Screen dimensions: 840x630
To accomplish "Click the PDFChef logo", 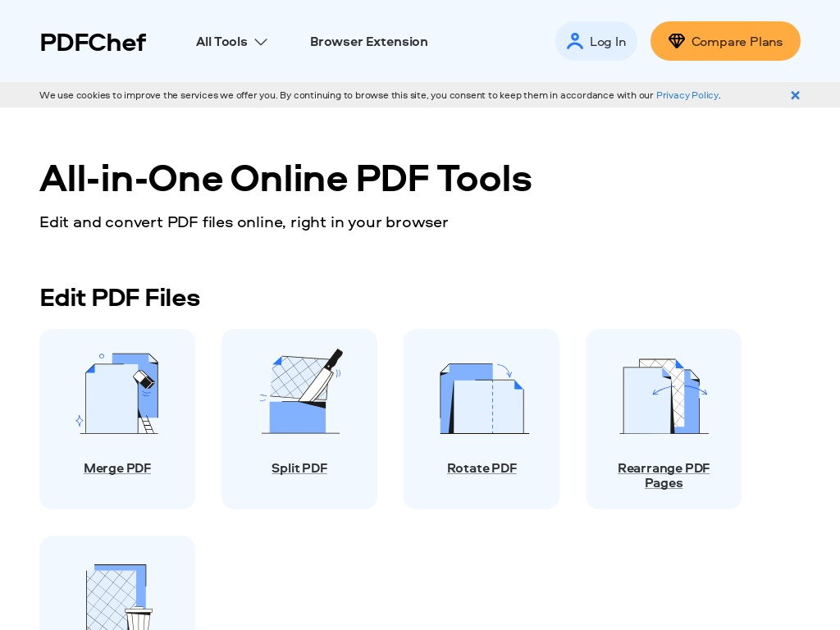I will tap(93, 43).
